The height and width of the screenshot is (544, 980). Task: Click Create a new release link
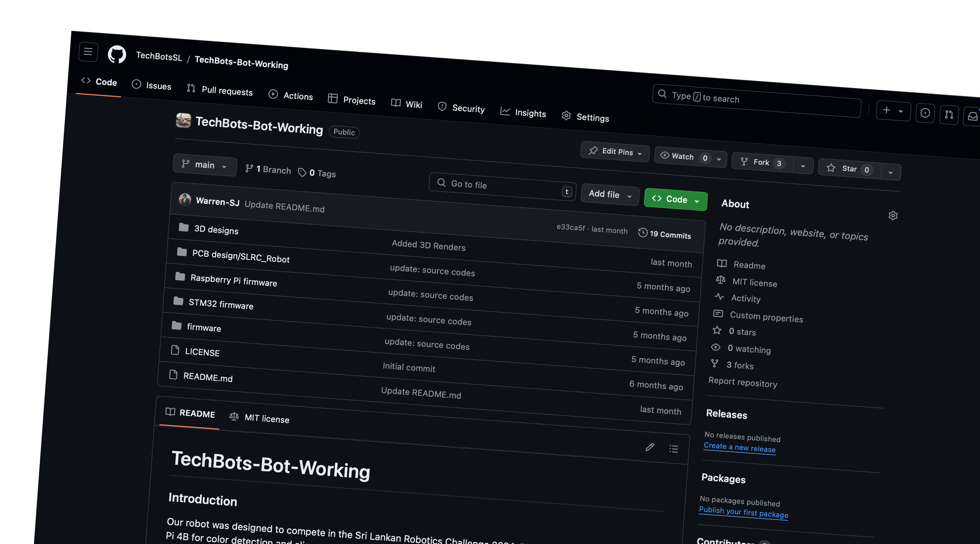click(x=739, y=447)
